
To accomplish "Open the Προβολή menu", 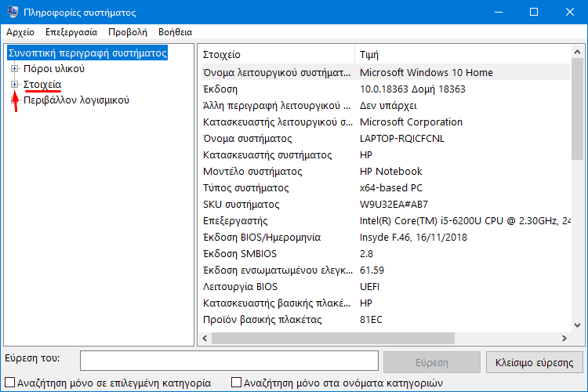I will click(128, 32).
